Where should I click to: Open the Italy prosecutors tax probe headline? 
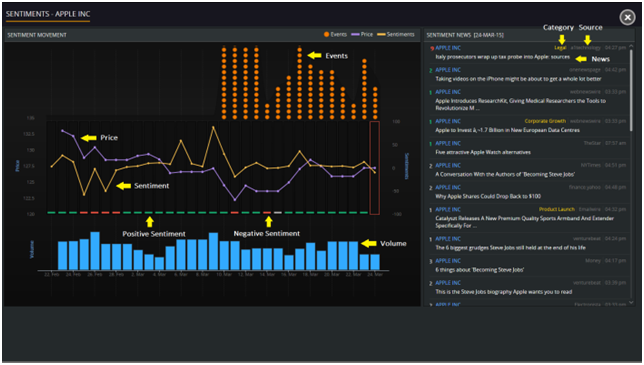point(502,57)
